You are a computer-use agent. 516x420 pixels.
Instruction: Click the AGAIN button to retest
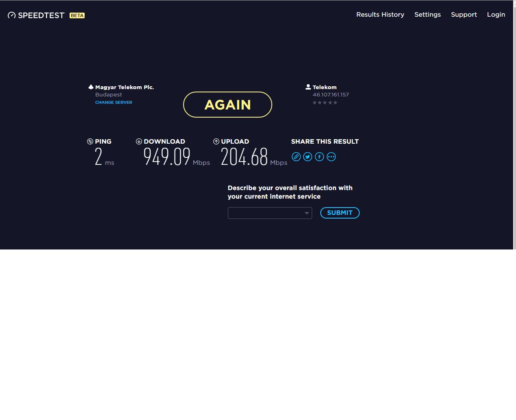tap(227, 105)
